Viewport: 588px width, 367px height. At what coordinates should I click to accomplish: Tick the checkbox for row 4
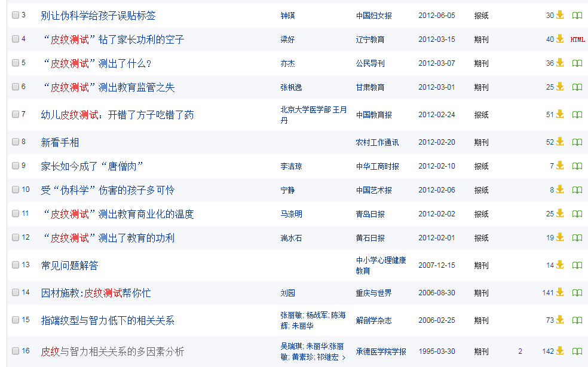click(16, 39)
